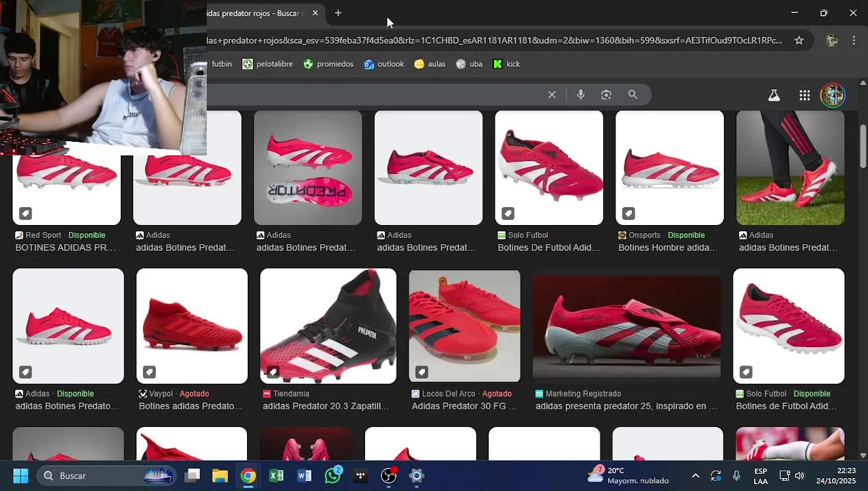Bookmark this page with the star icon
The width and height of the screenshot is (868, 491).
(798, 40)
